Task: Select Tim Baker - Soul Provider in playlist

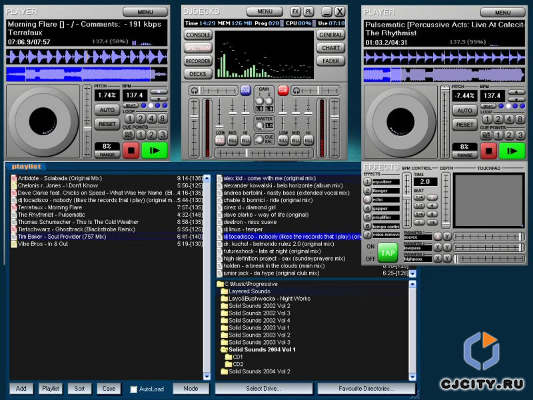Action: [x=107, y=237]
